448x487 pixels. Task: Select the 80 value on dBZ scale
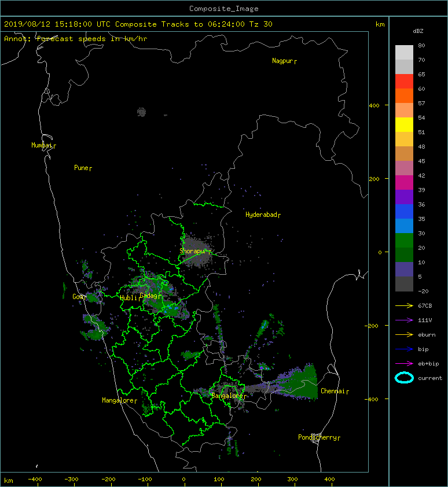pyautogui.click(x=421, y=45)
